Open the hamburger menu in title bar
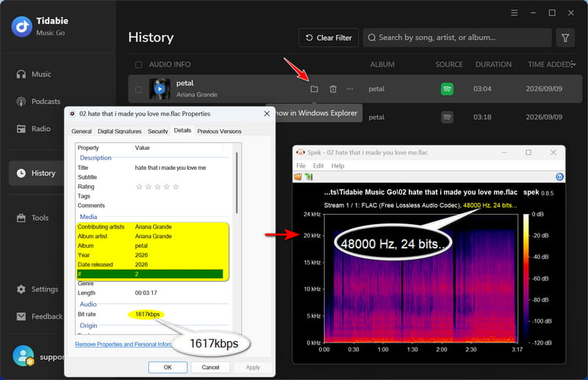The height and width of the screenshot is (380, 588). pos(514,13)
